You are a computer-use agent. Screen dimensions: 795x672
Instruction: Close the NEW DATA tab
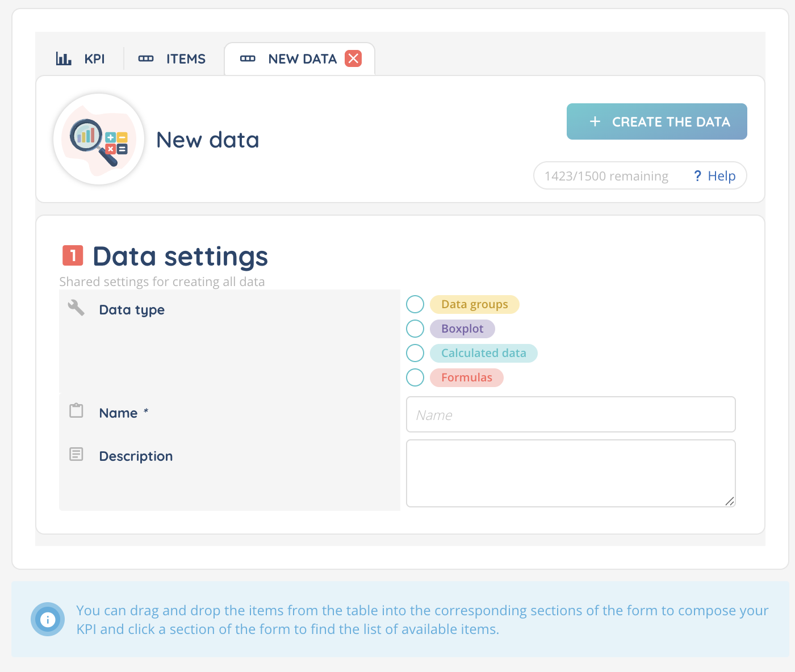[353, 58]
